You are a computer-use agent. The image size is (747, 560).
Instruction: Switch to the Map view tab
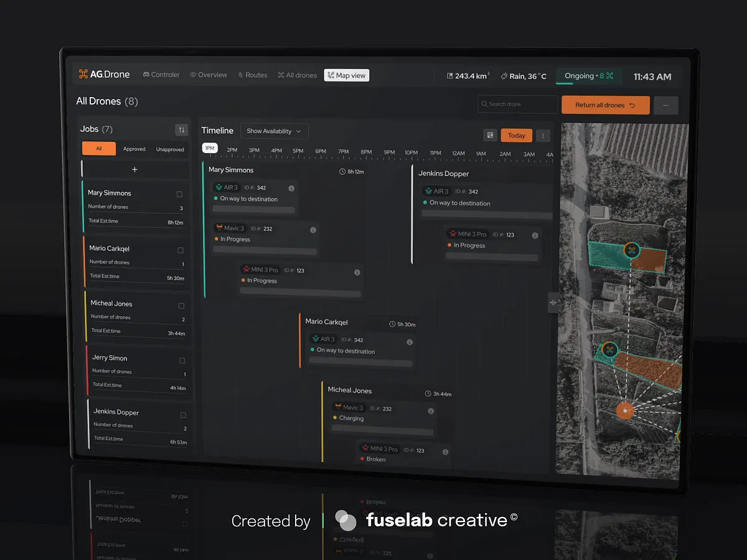346,75
